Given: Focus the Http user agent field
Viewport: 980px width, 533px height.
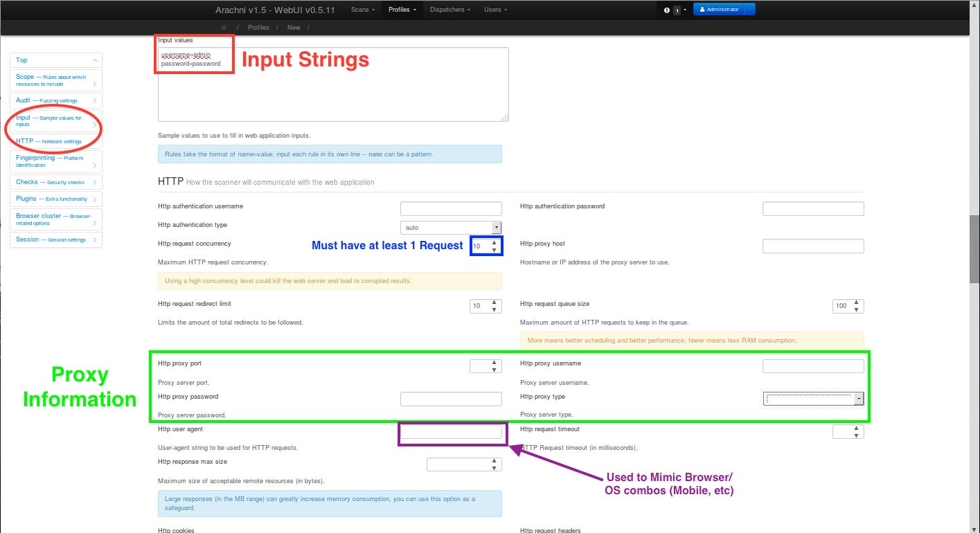Looking at the screenshot, I should (451, 432).
